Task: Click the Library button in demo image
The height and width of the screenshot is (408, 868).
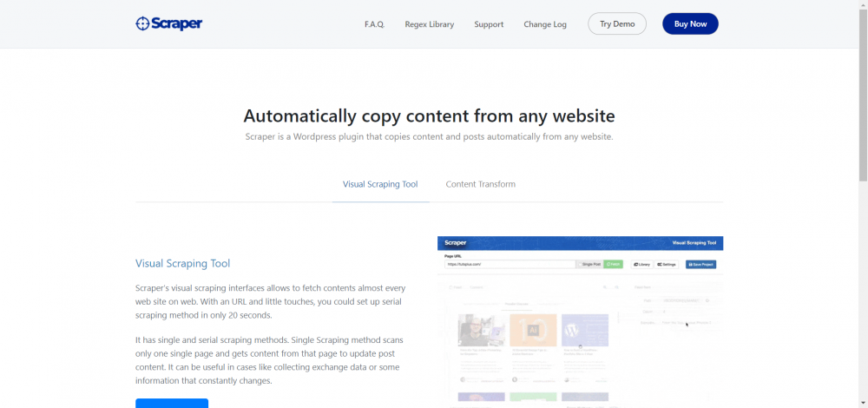Action: 642,265
